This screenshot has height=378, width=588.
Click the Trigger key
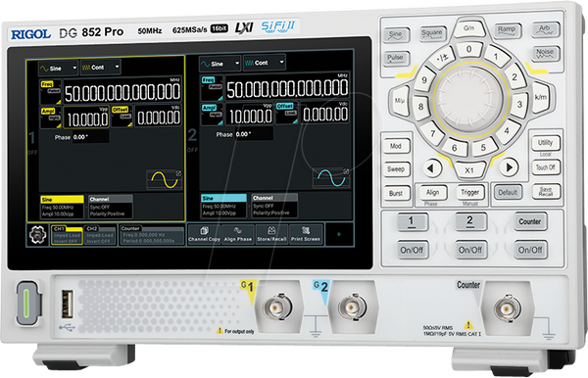(469, 193)
